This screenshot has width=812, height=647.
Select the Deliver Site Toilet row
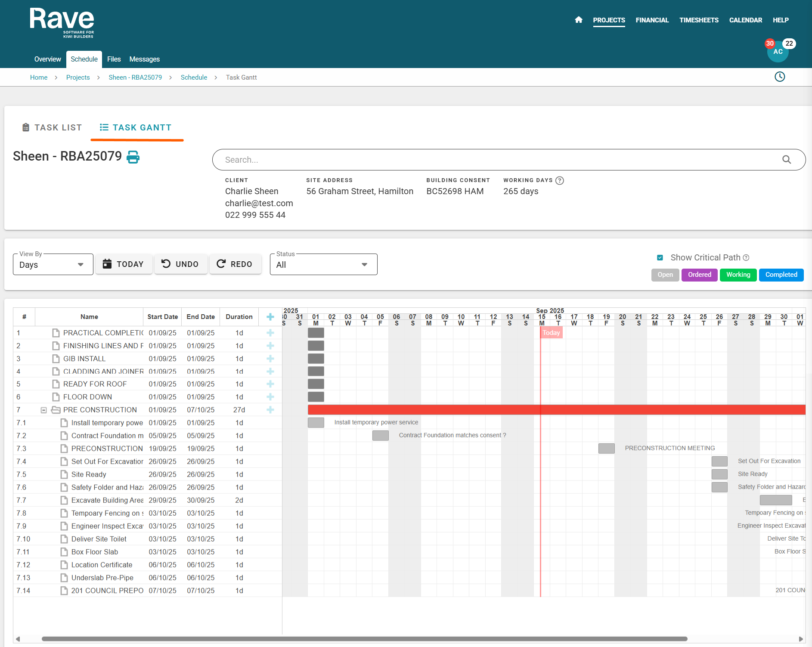(x=148, y=539)
